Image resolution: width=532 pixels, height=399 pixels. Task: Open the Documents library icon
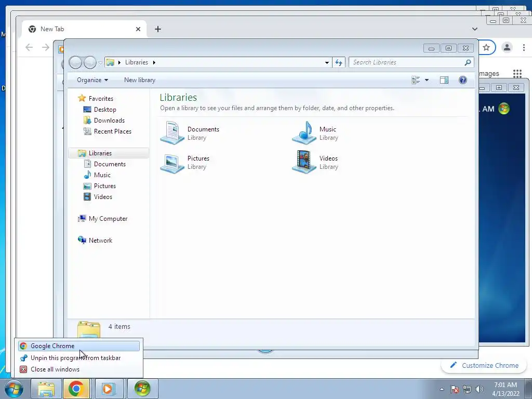tap(172, 132)
